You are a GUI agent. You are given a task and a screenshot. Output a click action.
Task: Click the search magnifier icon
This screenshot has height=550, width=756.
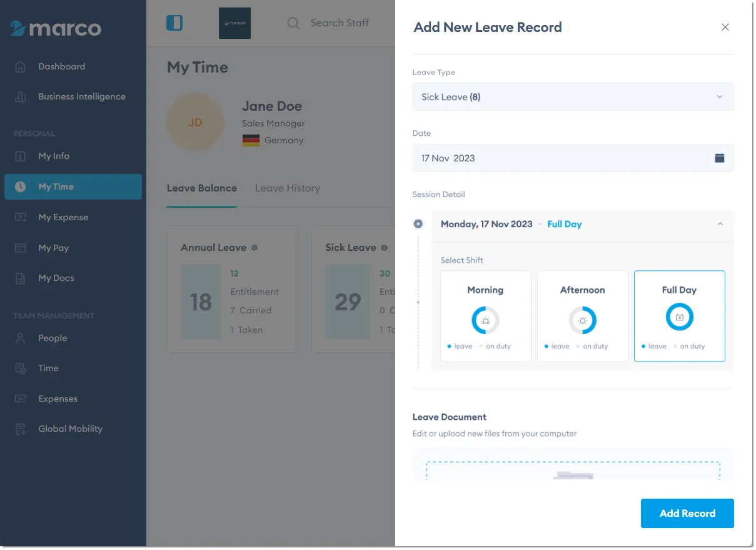coord(293,23)
